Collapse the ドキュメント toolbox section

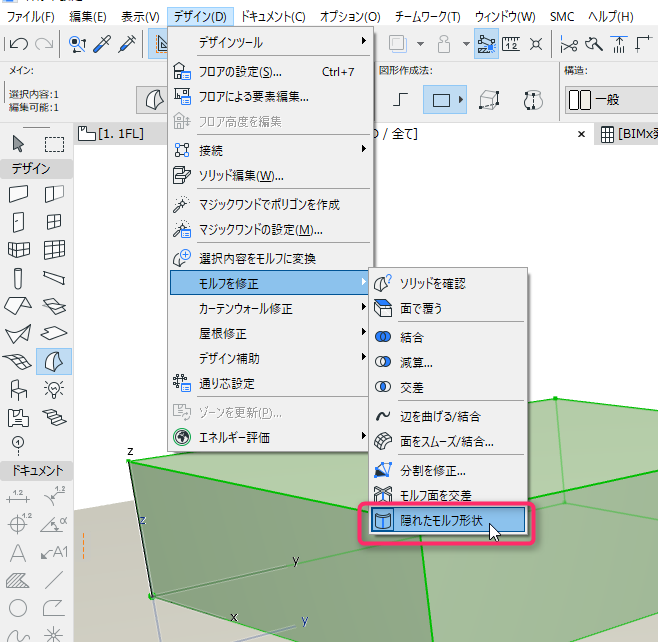(37, 470)
